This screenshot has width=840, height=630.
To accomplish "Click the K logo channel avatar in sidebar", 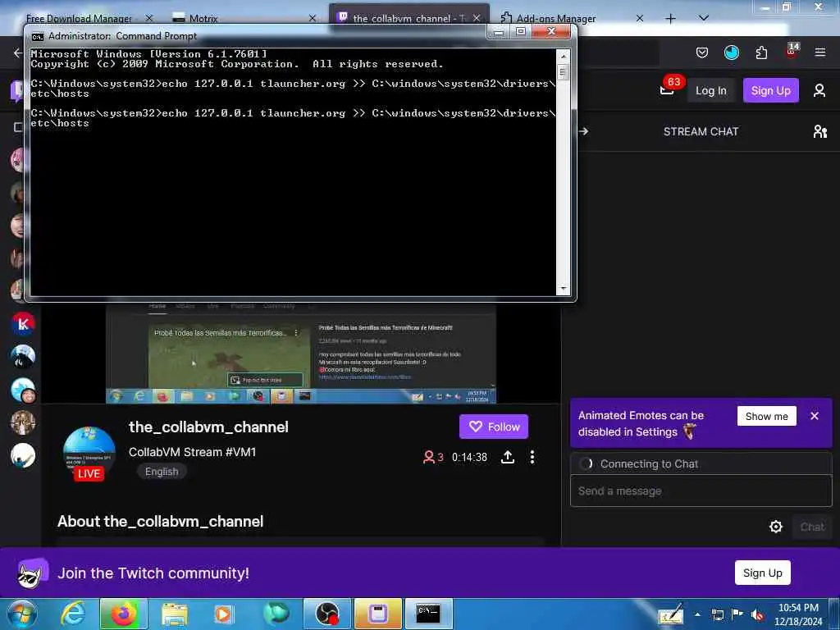I will tap(23, 323).
